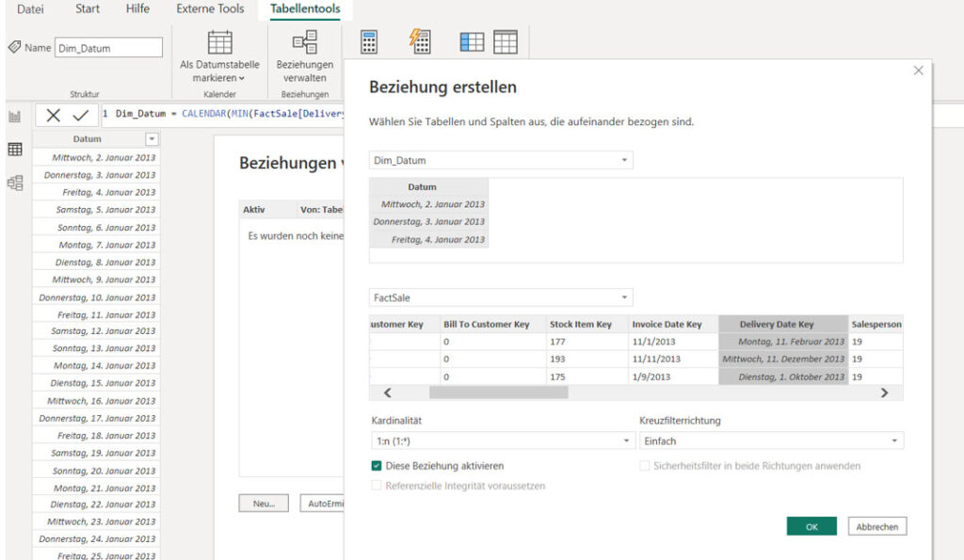Cancel the formula with the X icon

tap(54, 115)
